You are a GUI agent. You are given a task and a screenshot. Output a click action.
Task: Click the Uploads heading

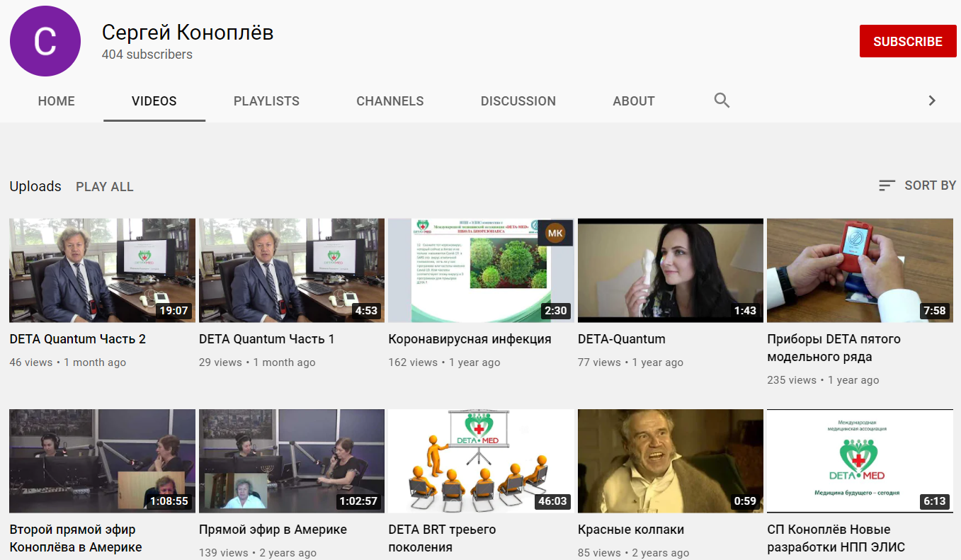coord(35,186)
